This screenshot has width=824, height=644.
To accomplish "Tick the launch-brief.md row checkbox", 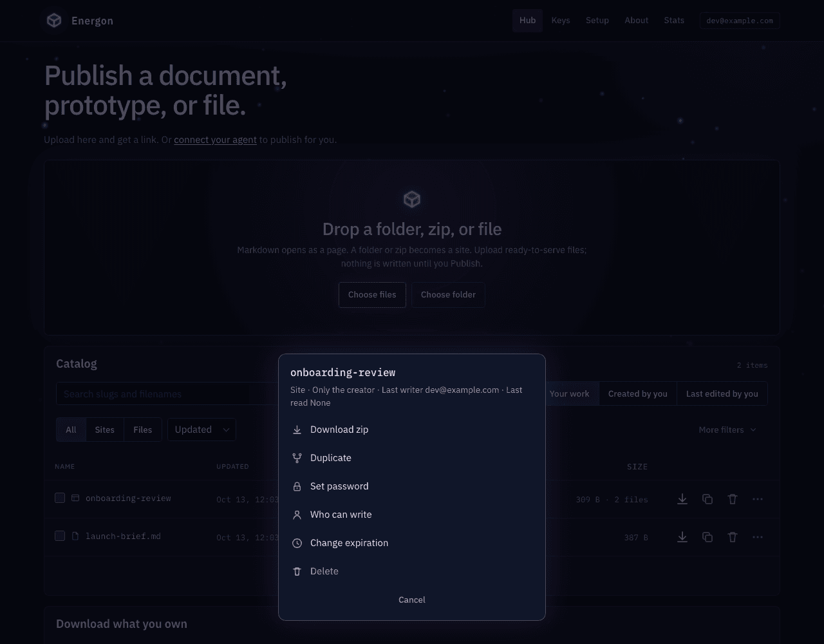I will coord(60,536).
